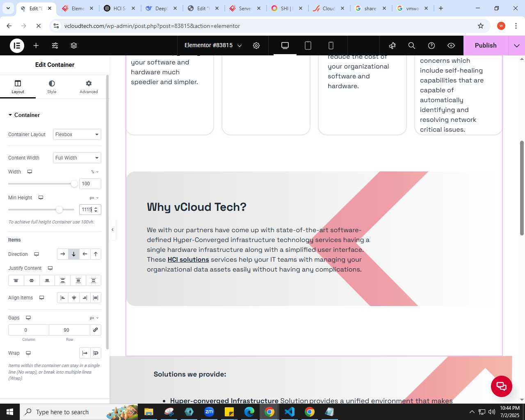Collapse the editor panel arrow
Screen dimensions: 525x420
(x=112, y=230)
